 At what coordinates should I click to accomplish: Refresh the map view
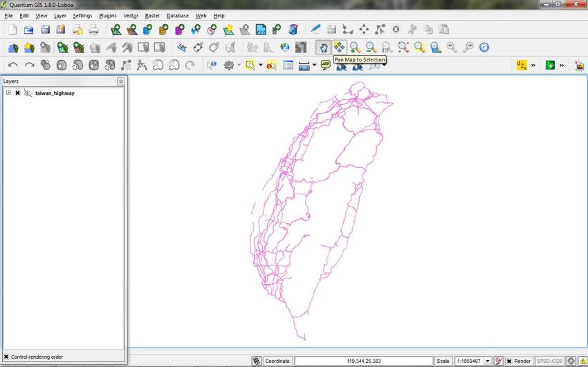[484, 47]
